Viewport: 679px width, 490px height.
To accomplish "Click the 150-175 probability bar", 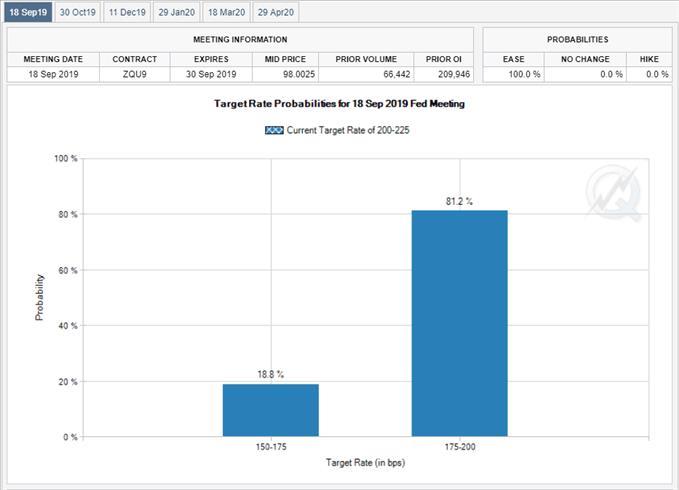I will click(270, 410).
